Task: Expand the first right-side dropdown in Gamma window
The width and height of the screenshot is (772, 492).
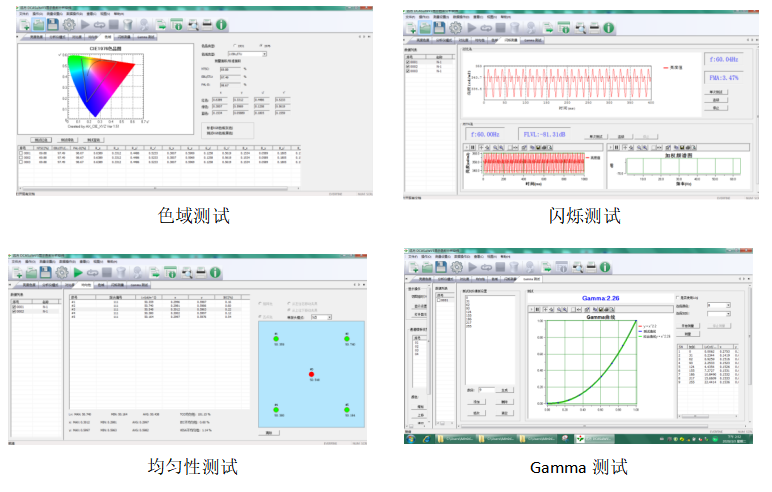Action: click(x=724, y=306)
